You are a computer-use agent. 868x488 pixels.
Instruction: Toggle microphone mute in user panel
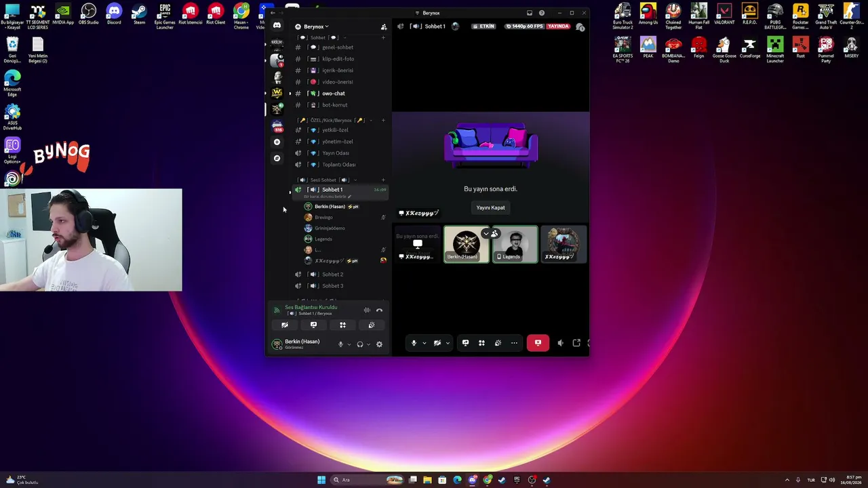tap(340, 344)
